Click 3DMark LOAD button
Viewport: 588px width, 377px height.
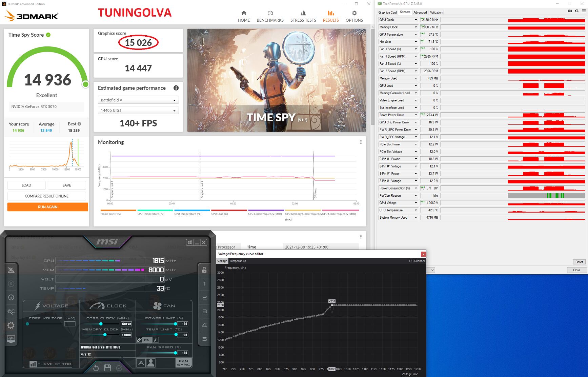tap(26, 185)
